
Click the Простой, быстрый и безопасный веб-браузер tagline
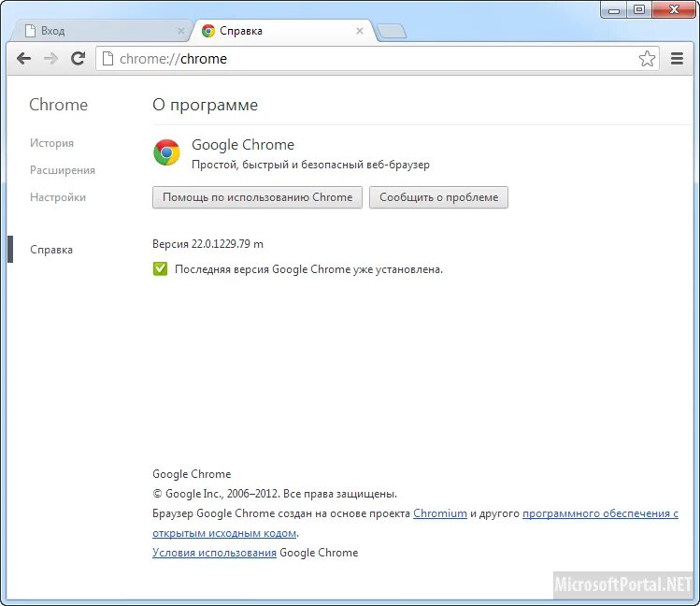[x=310, y=165]
